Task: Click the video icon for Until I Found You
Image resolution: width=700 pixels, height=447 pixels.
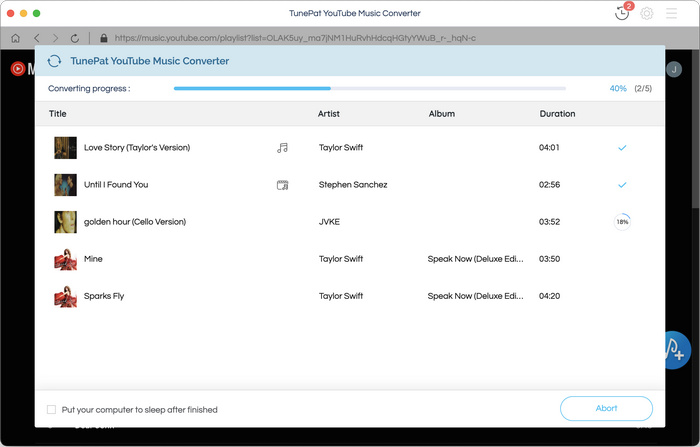Action: [282, 185]
